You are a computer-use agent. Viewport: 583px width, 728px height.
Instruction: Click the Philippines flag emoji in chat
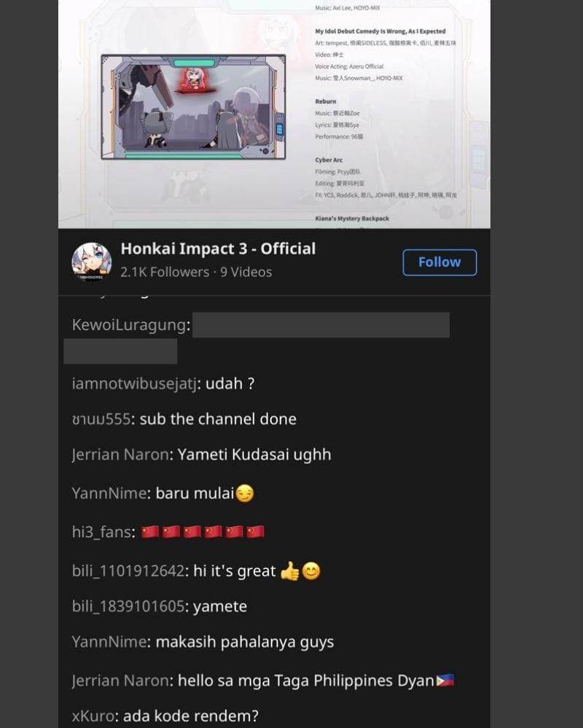(445, 681)
